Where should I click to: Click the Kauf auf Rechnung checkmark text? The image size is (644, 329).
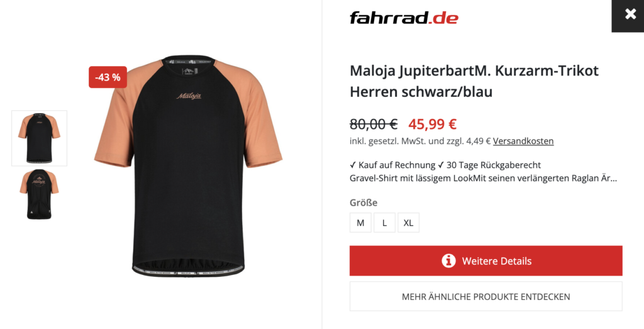392,165
